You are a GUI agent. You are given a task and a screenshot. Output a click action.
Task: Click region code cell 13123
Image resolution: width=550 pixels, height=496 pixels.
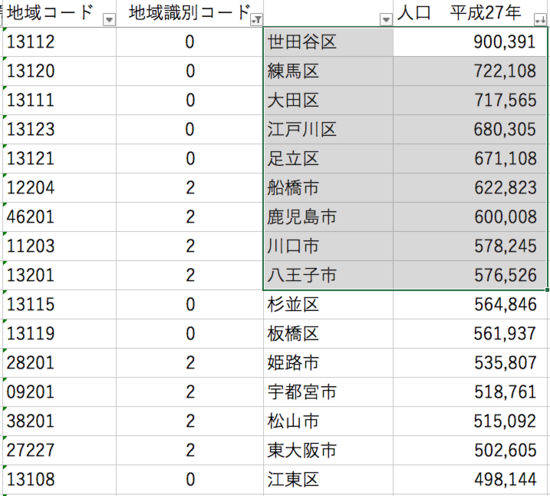[59, 129]
